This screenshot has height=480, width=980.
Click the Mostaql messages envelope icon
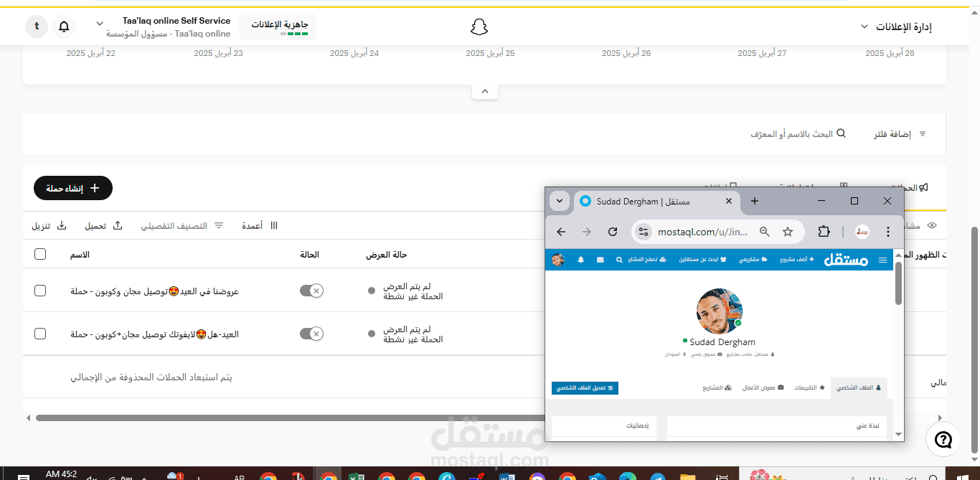[600, 260]
